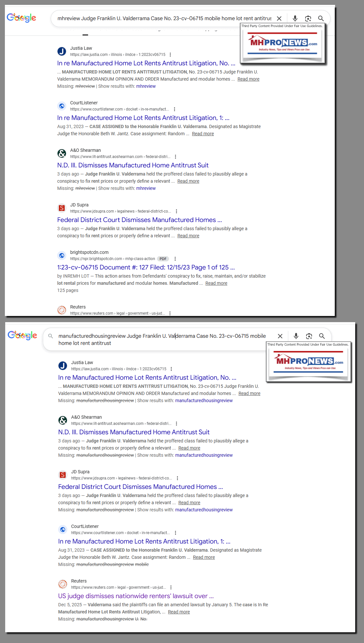Viewport: 364px width, 643px height.
Task: Open 'US judge dismisses nationwide renters' lawsuit' Reuters link
Action: pyautogui.click(x=136, y=596)
